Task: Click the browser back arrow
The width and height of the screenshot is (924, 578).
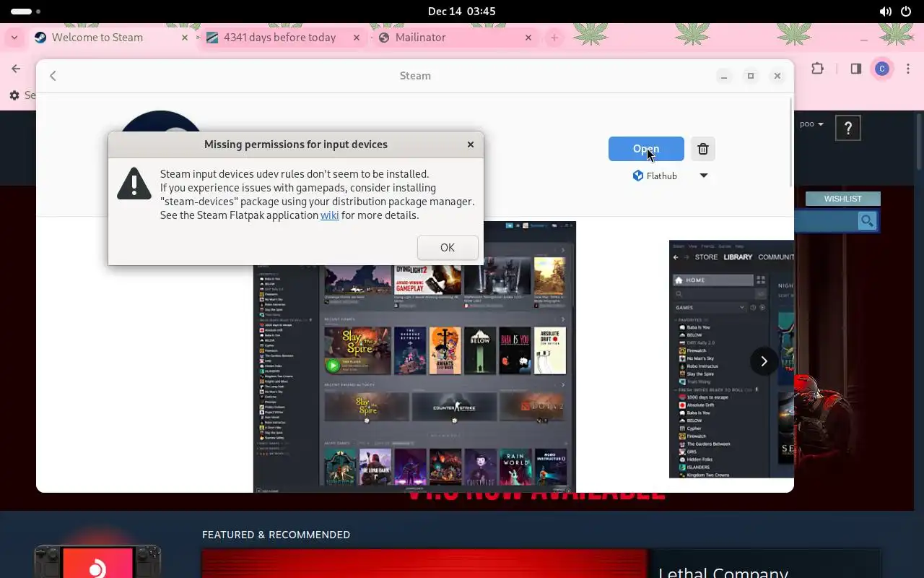Action: tap(16, 69)
